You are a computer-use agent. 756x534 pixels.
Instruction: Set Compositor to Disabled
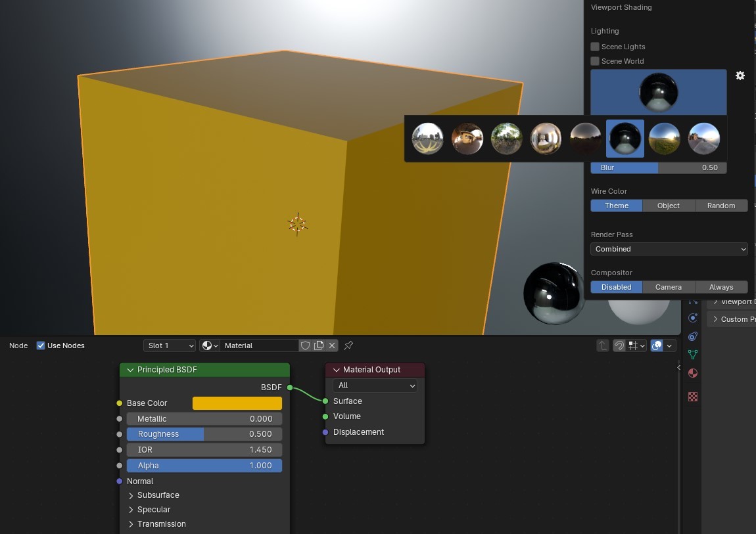click(x=616, y=287)
